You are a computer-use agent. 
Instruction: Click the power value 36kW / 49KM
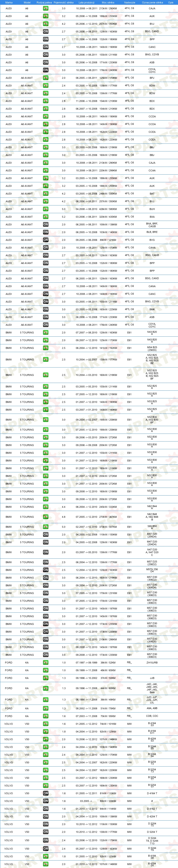tap(108, 700)
